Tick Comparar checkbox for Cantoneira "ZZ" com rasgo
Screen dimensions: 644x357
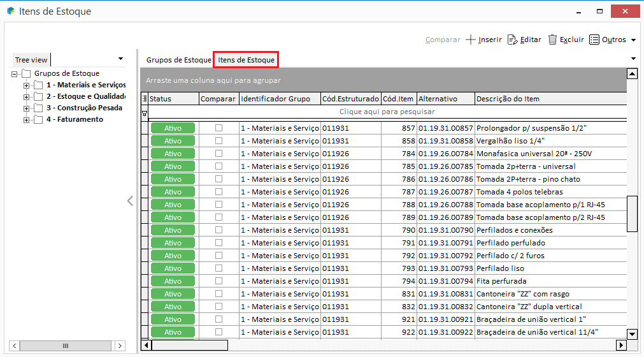(x=219, y=293)
